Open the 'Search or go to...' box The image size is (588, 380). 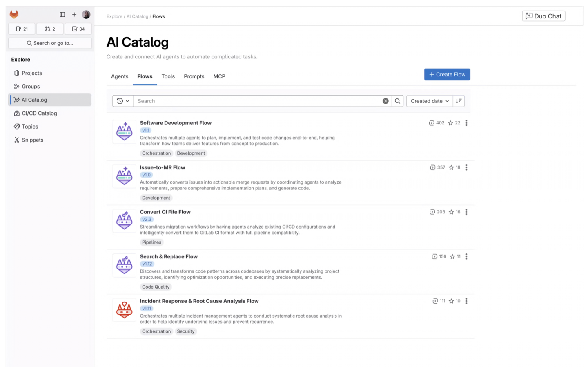tap(50, 43)
